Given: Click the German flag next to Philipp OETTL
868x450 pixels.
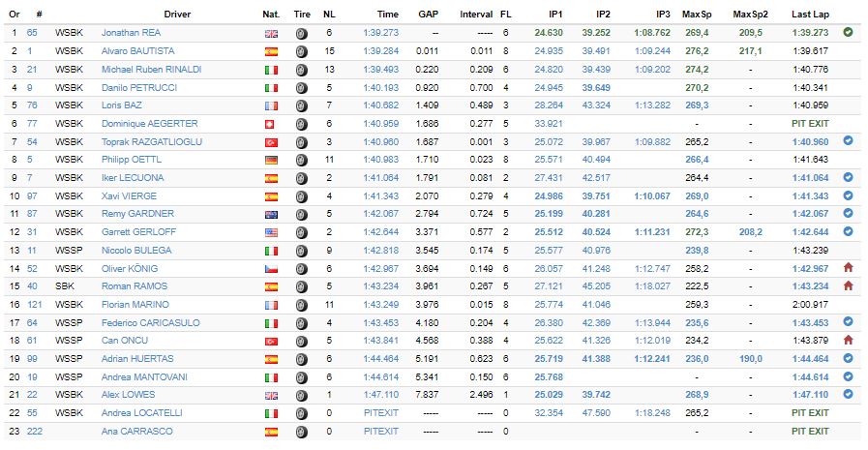Looking at the screenshot, I should coord(271,161).
